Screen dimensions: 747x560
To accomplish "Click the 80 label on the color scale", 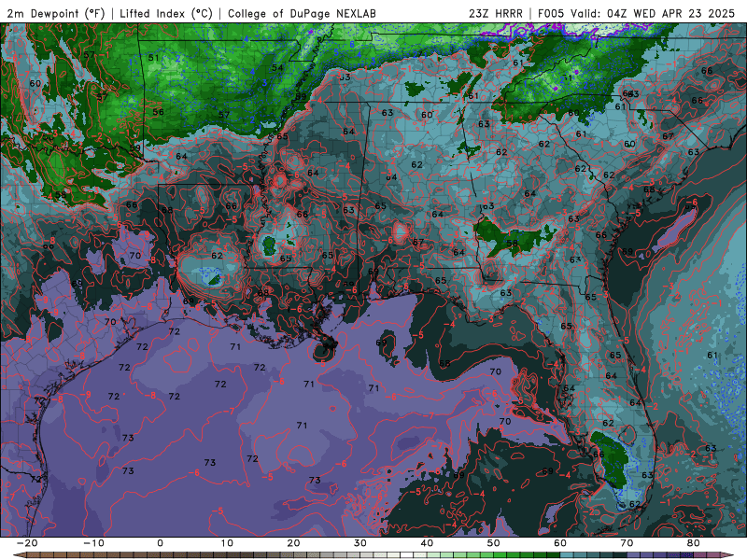I will tap(694, 543).
